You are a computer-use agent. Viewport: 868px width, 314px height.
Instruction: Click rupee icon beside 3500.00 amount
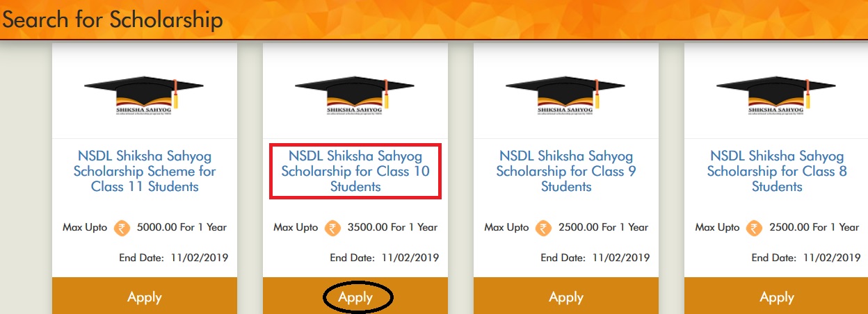pos(333,228)
